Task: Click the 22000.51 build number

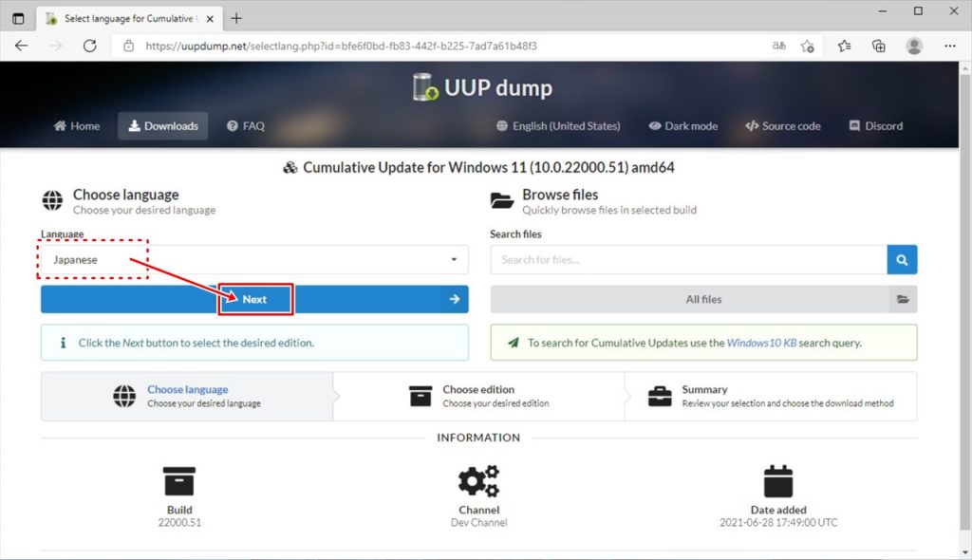Action: [179, 523]
